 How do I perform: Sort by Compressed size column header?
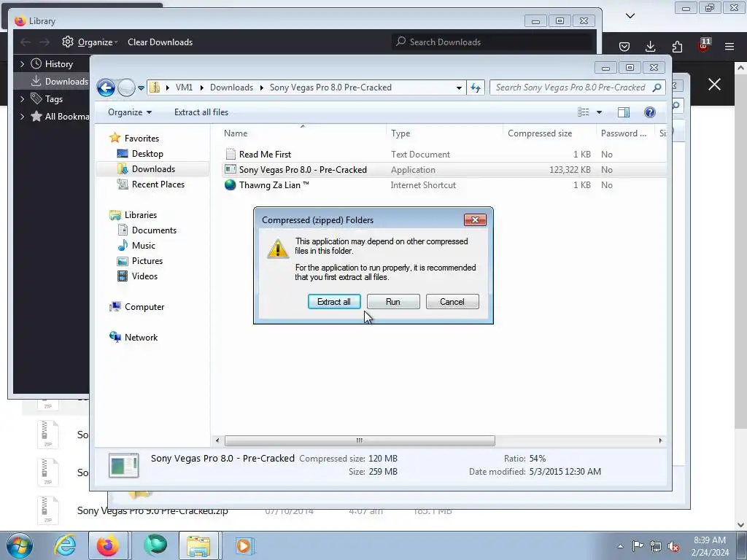(x=540, y=133)
